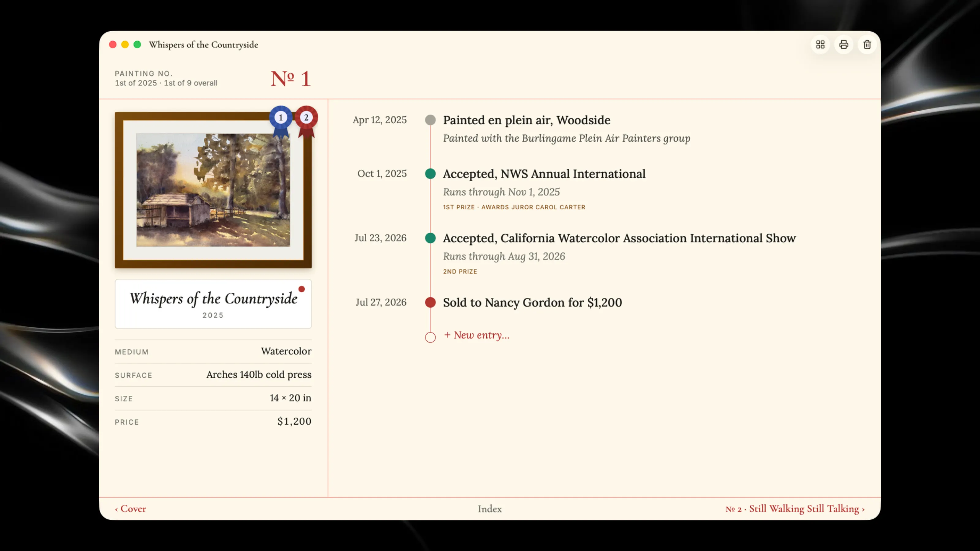This screenshot has height=551, width=980.
Task: Click 'Accepted, NWS Annual International' entry
Action: [544, 174]
